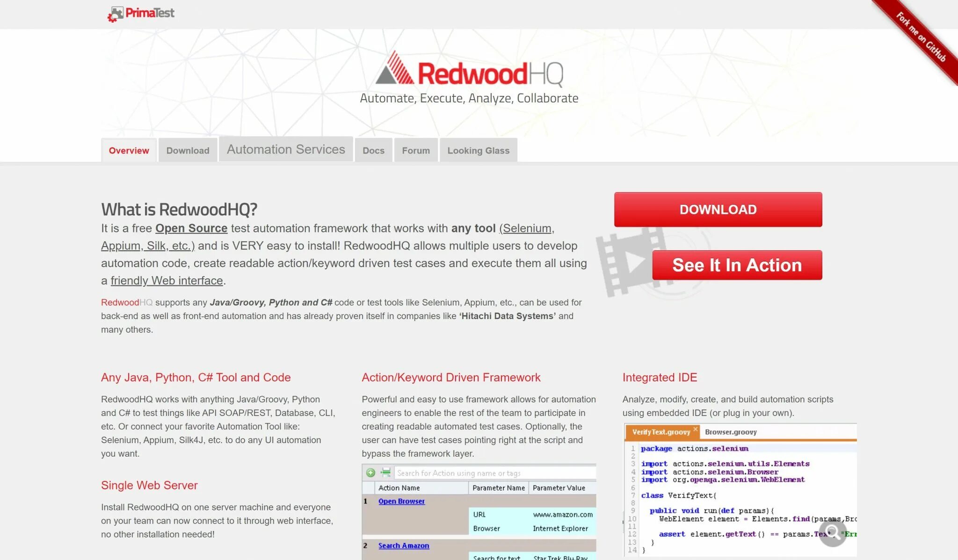Select the Overview navigation tab
The width and height of the screenshot is (958, 560).
[129, 150]
